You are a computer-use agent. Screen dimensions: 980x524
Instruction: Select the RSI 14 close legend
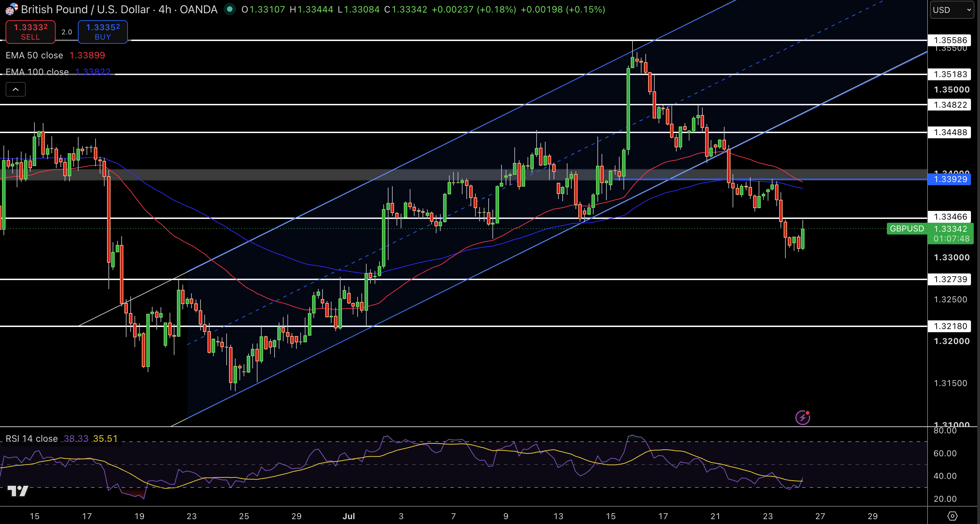(32, 439)
